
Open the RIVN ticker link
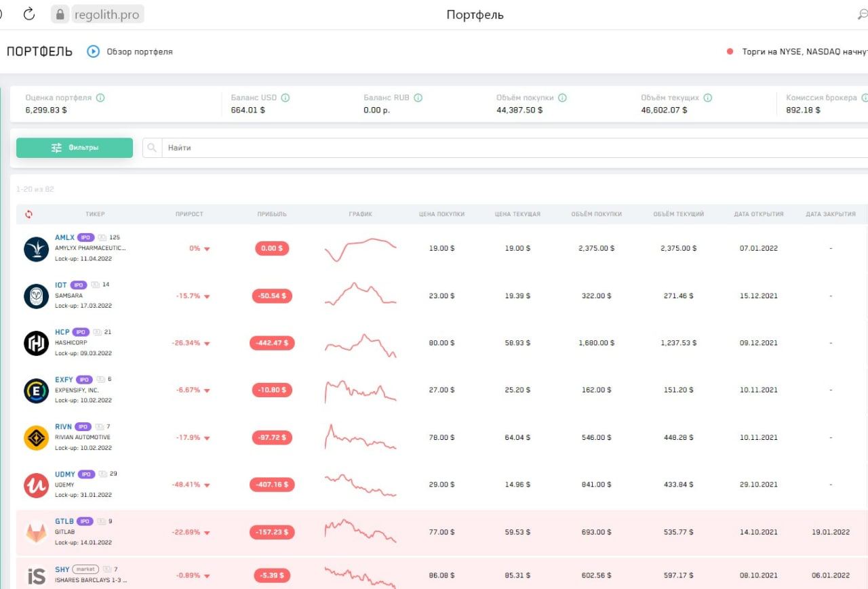click(63, 427)
